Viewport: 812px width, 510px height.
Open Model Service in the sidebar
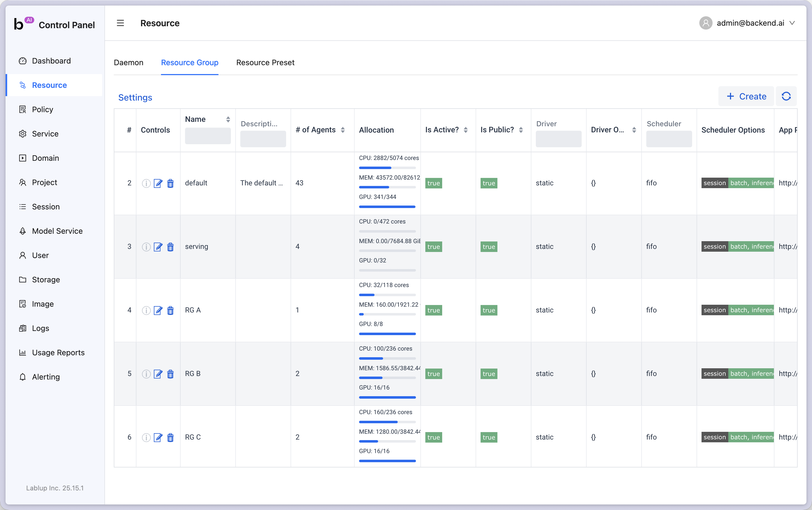(57, 231)
